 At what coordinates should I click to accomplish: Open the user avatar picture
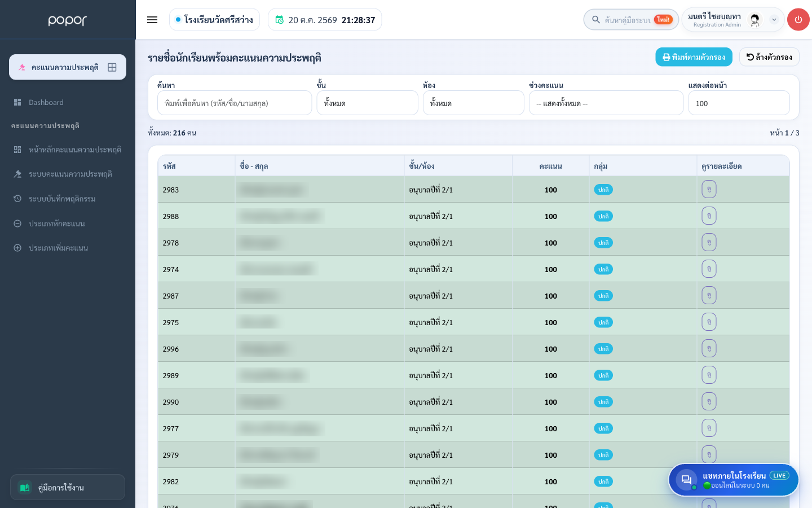tap(755, 20)
